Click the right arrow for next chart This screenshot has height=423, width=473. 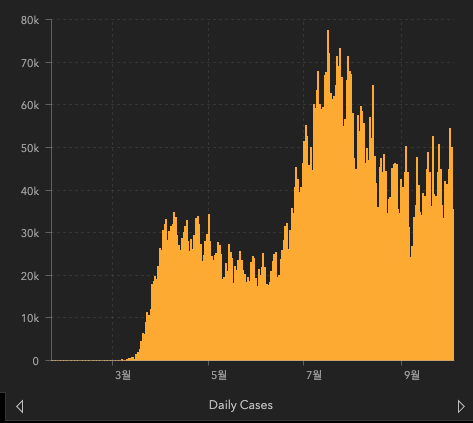click(461, 406)
